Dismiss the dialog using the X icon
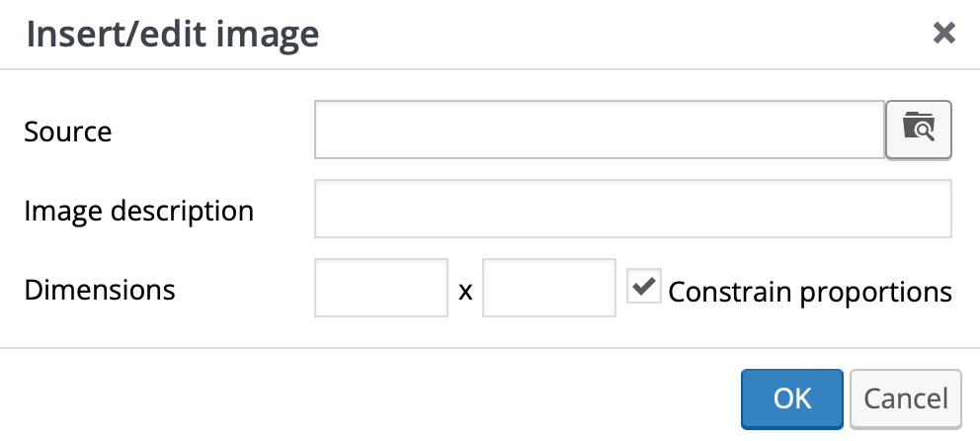Image resolution: width=980 pixels, height=441 pixels. point(943,33)
